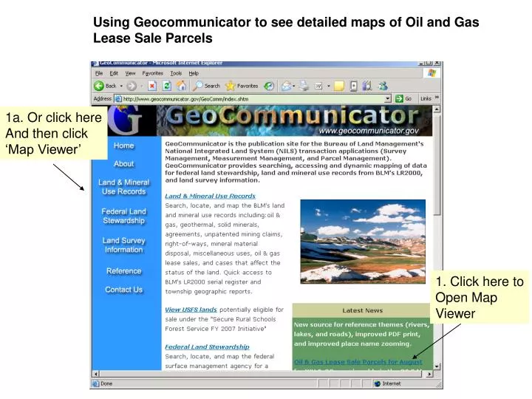Click Federal Land Stewardship heading link
The image size is (532, 399).
pyautogui.click(x=207, y=347)
